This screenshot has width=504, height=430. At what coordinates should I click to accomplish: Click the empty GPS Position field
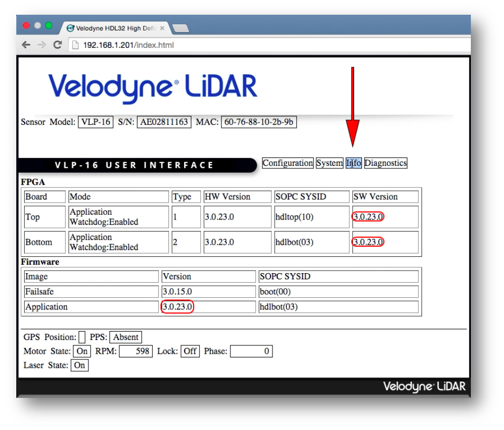pos(82,337)
